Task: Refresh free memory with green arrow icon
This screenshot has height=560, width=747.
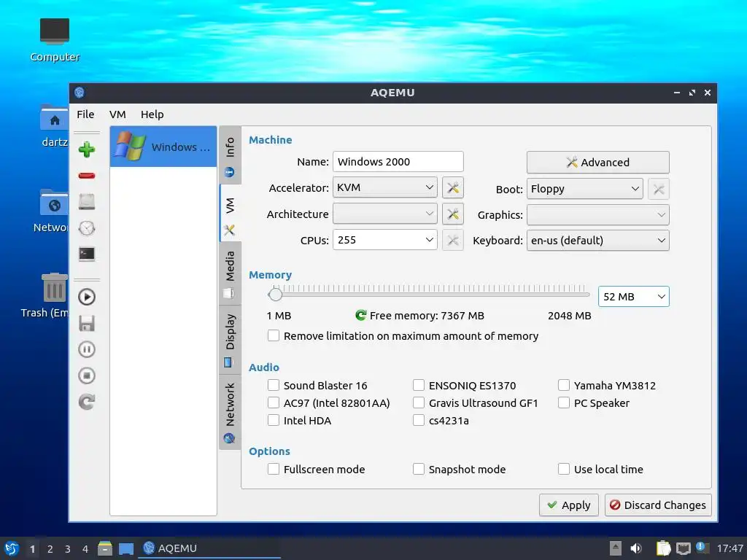Action: point(360,315)
